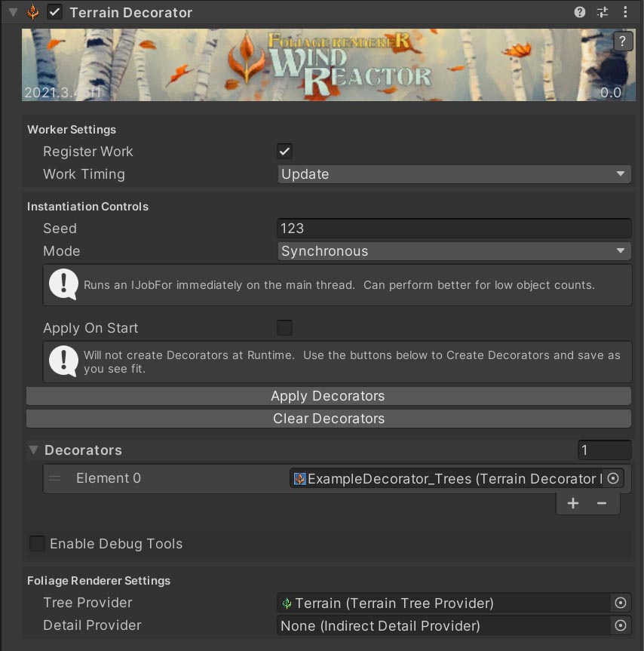Click the Seed input field

click(454, 229)
